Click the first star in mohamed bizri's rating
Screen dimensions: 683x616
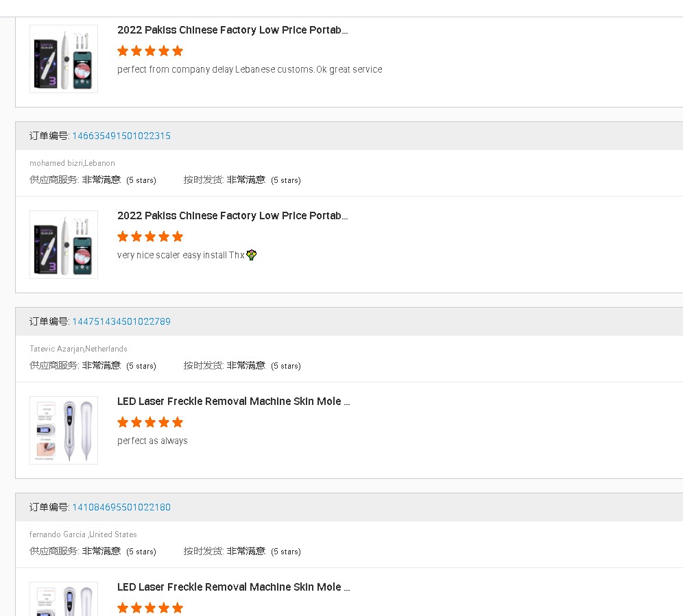pyautogui.click(x=123, y=236)
